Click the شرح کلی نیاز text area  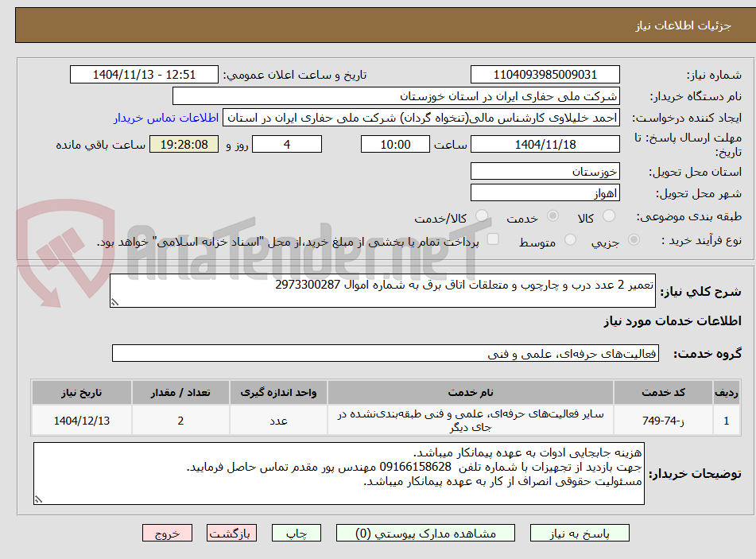tap(382, 290)
